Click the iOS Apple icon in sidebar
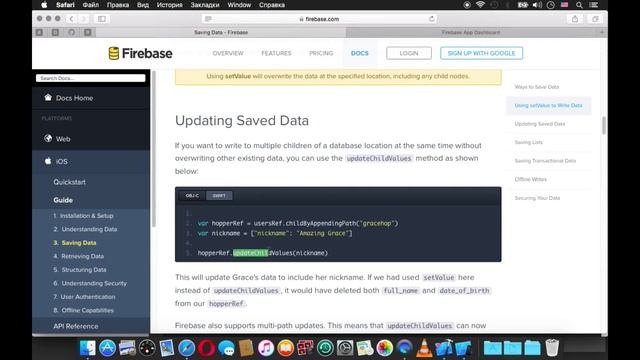The width and height of the screenshot is (640, 360). pyautogui.click(x=48, y=161)
